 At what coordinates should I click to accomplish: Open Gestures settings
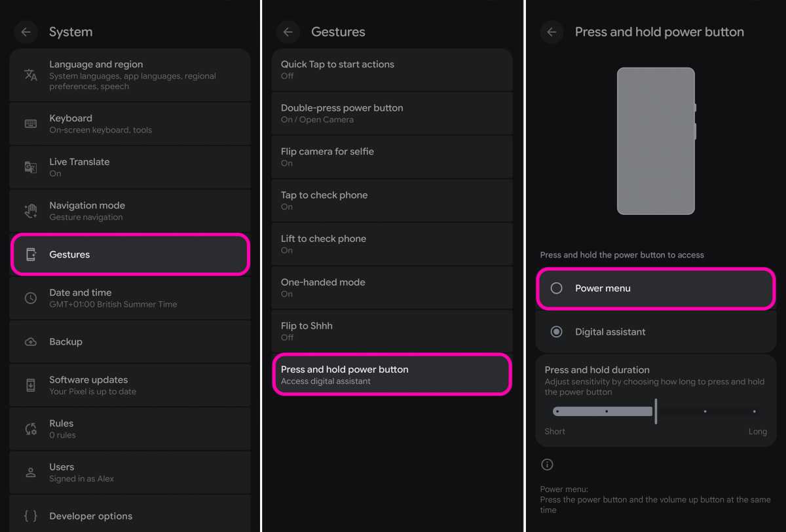pyautogui.click(x=130, y=254)
